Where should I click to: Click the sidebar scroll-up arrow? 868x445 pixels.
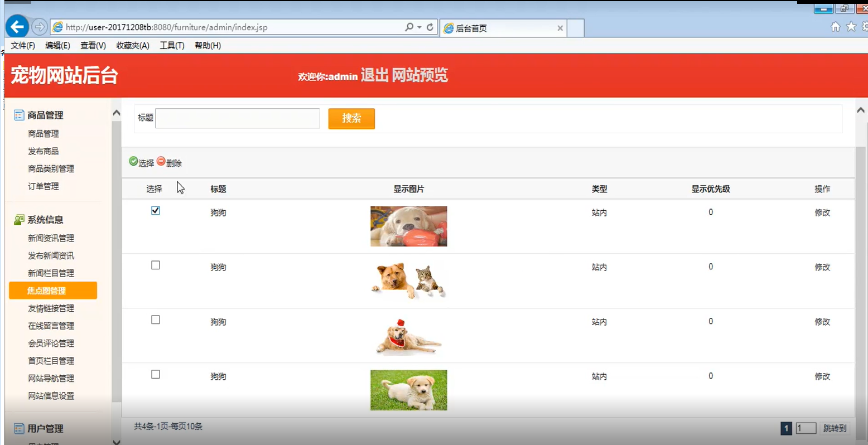click(117, 113)
